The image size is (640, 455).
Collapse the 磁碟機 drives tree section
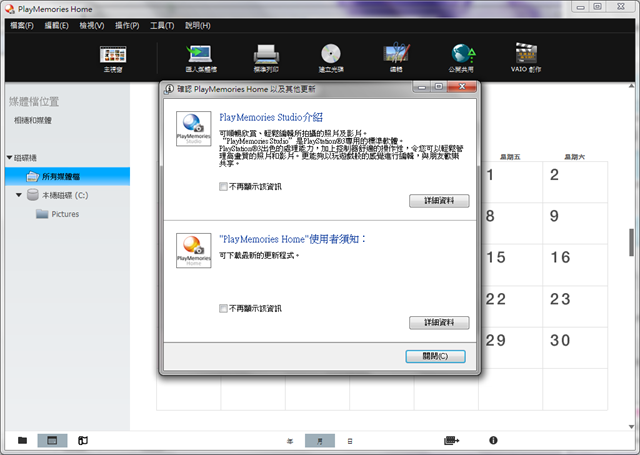pyautogui.click(x=9, y=158)
